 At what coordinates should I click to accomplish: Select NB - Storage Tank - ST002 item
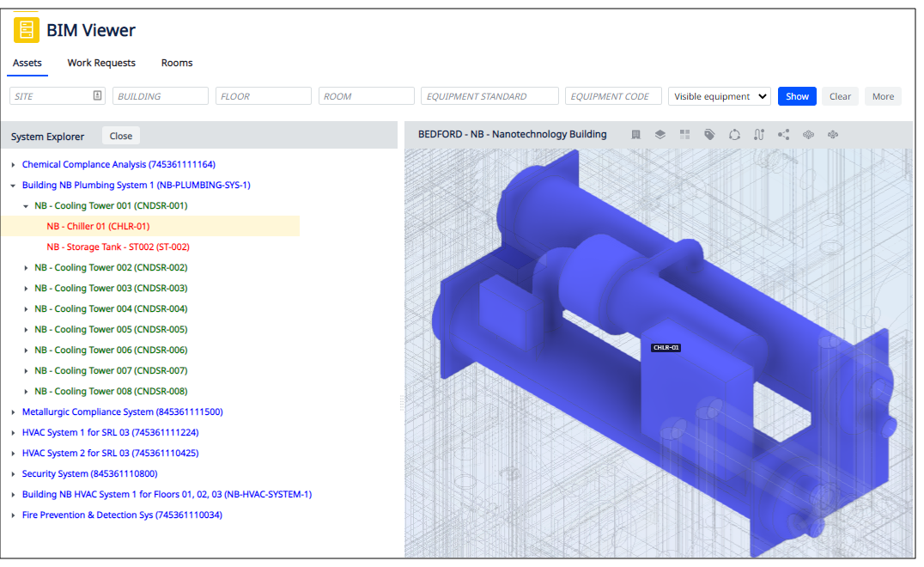(x=118, y=247)
